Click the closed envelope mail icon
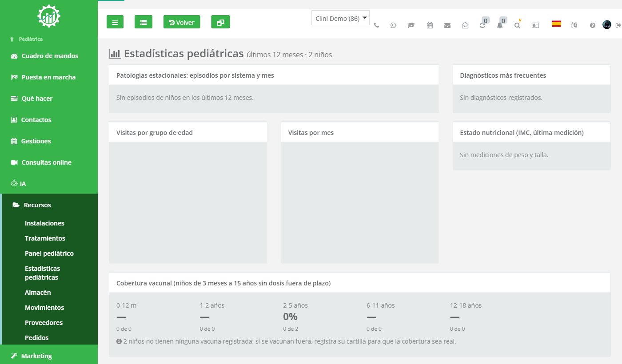Screen dimensions: 622x364 pos(447,25)
